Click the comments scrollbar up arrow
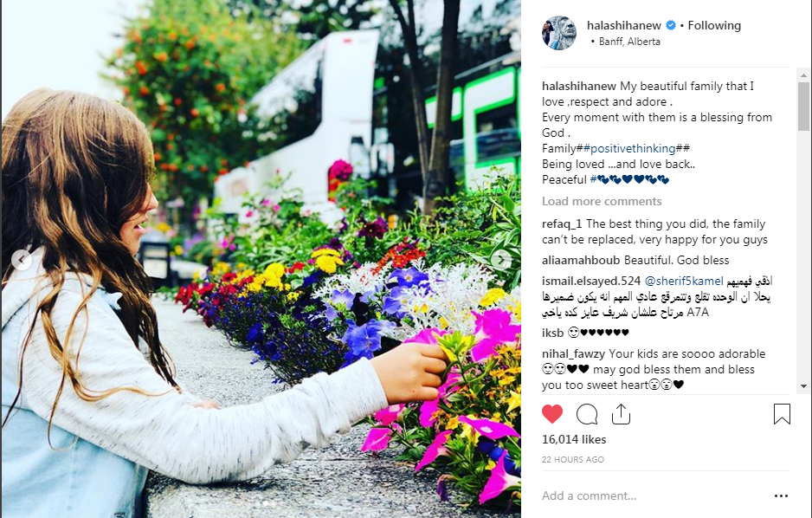Viewport: 812px width, 518px height. (x=803, y=75)
